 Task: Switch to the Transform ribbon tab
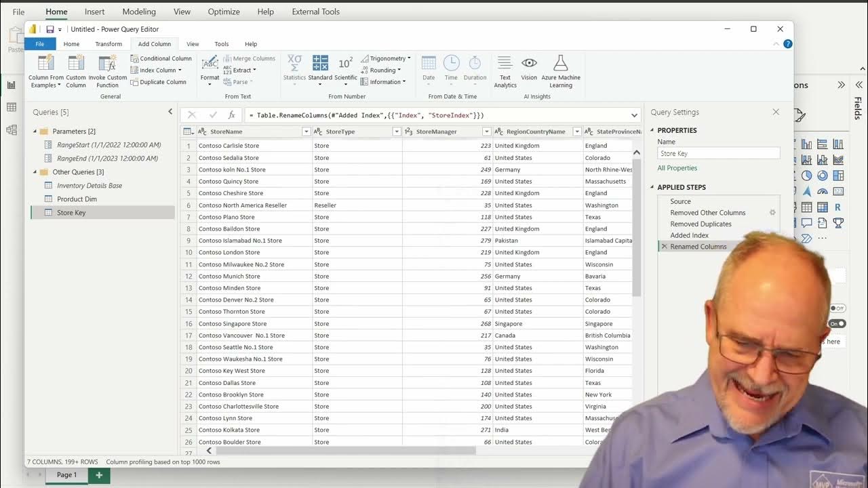click(x=108, y=44)
